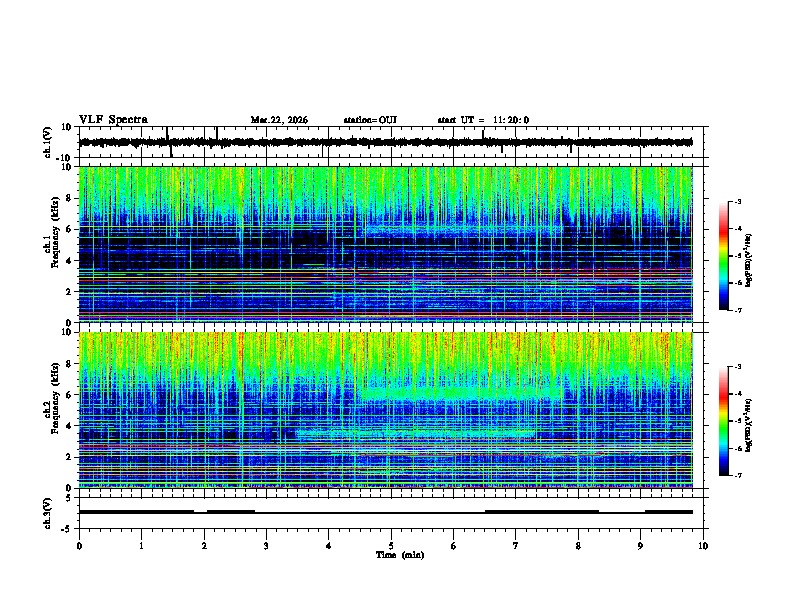Screen dimensions: 792x612
Task: Click the "-7" label on ch.1 color scale
Action: (738, 310)
